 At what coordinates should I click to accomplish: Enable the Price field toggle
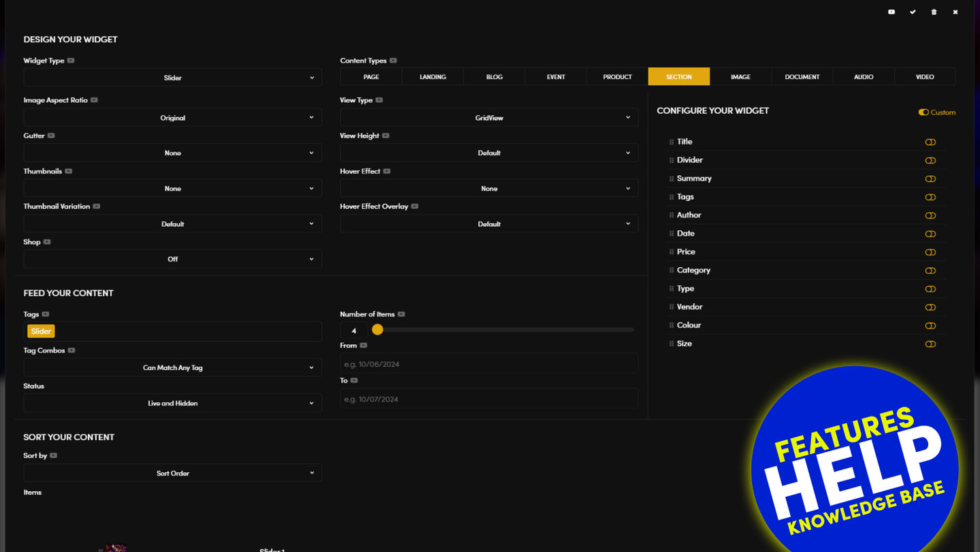[x=930, y=253]
